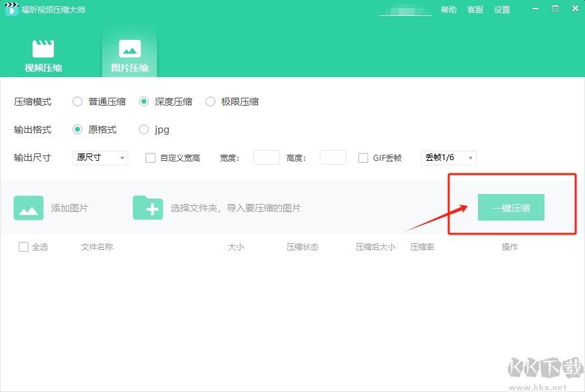Image resolution: width=585 pixels, height=392 pixels.
Task: Expand the 丢帧1/6 frame drop dropdown
Action: (449, 157)
